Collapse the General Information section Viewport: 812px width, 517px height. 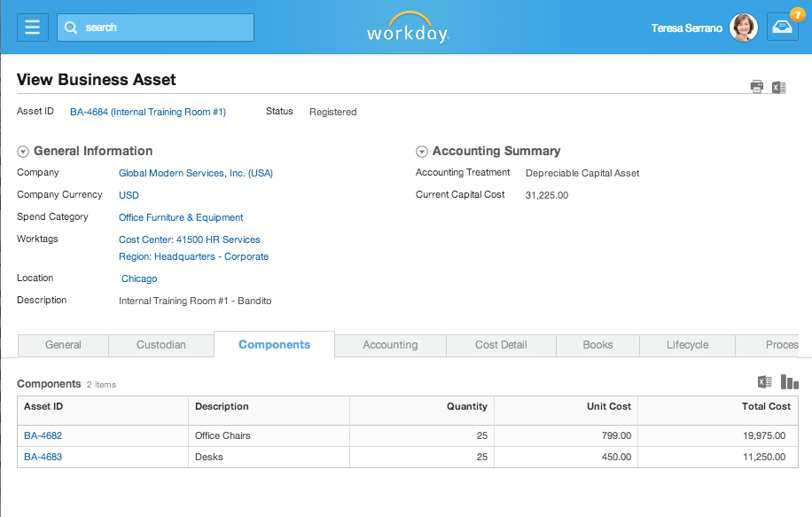(x=20, y=151)
